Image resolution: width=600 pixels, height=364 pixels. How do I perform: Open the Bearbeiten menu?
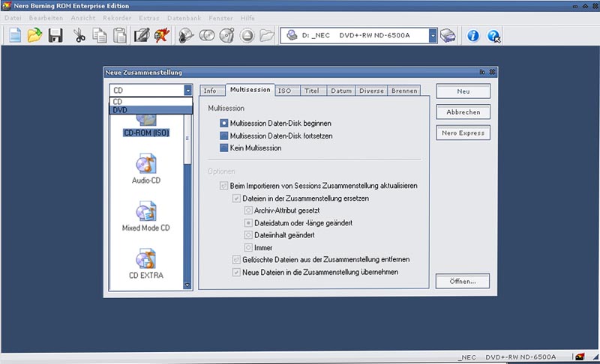pos(46,18)
